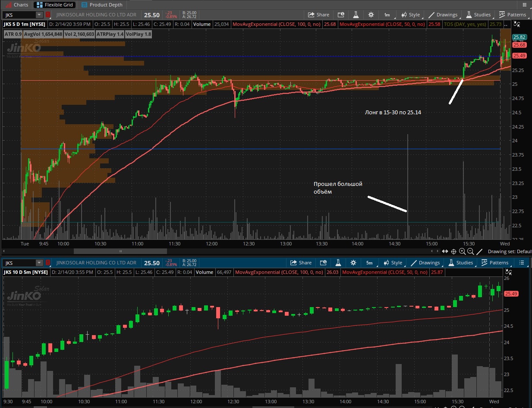
Task: Click the JKS 5 D 1m [NYSE] label
Action: (24, 25)
